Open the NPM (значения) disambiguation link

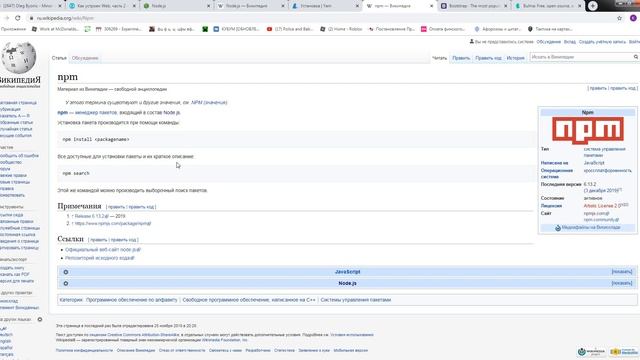(x=209, y=102)
